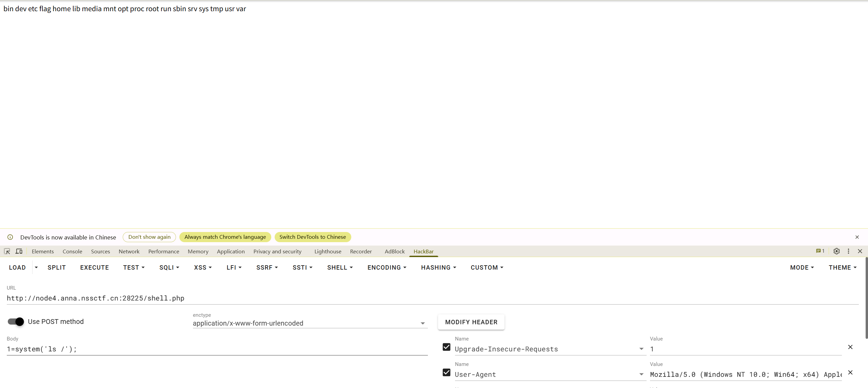This screenshot has height=388, width=868.
Task: Expand the ENCODING dropdown menu
Action: pyautogui.click(x=387, y=268)
